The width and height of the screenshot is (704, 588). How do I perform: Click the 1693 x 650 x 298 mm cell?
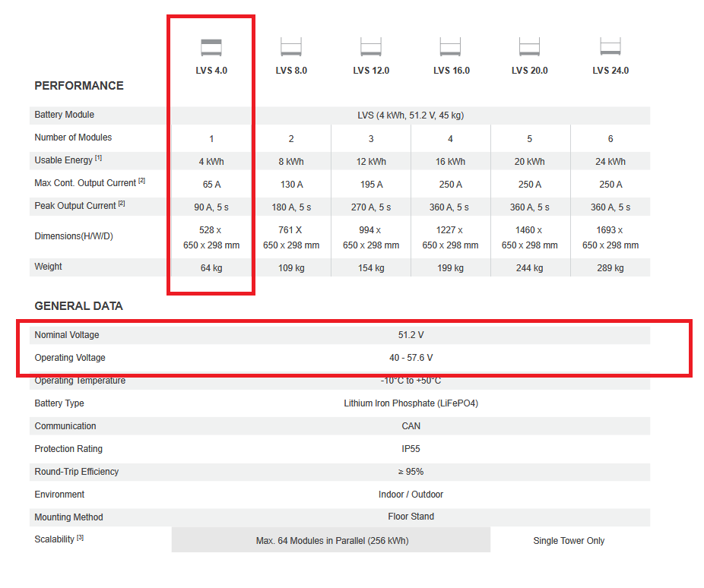click(x=610, y=238)
